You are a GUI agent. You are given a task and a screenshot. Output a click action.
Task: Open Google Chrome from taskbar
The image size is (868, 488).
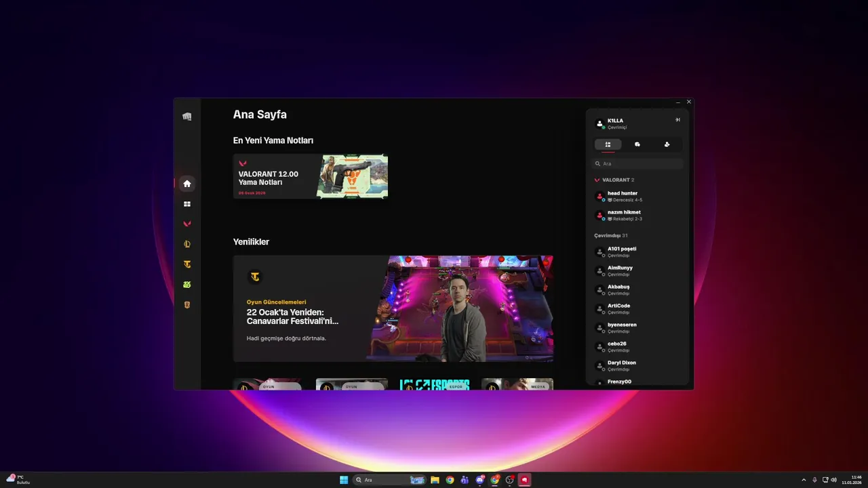pos(450,480)
